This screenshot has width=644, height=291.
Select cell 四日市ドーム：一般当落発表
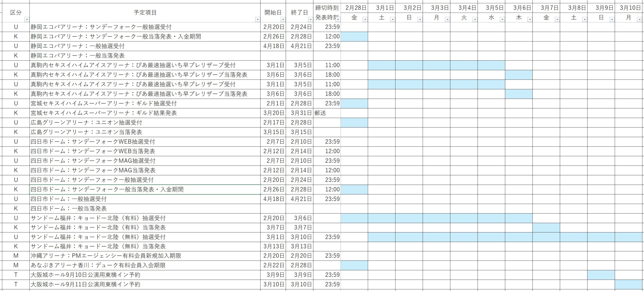point(145,209)
